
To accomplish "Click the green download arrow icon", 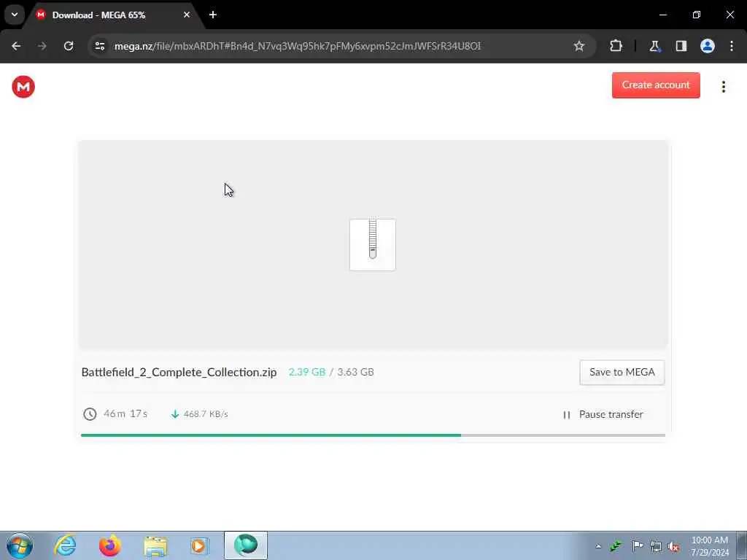I will click(x=175, y=414).
